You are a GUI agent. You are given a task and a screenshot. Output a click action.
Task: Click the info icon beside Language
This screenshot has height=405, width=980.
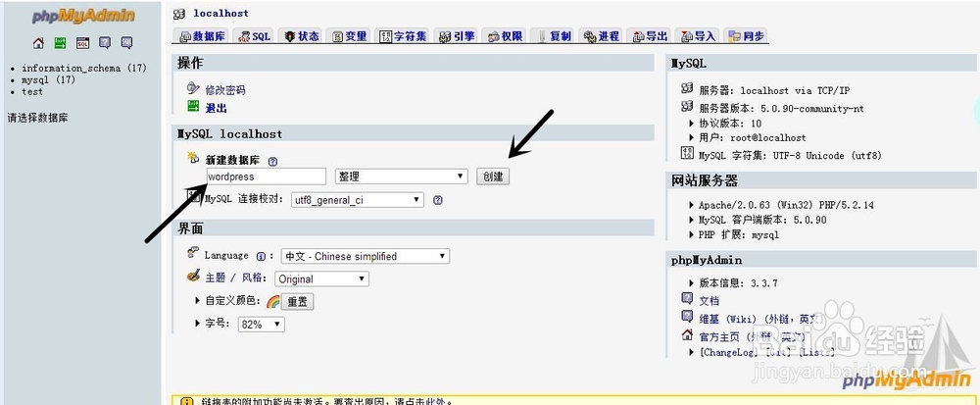[x=261, y=256]
